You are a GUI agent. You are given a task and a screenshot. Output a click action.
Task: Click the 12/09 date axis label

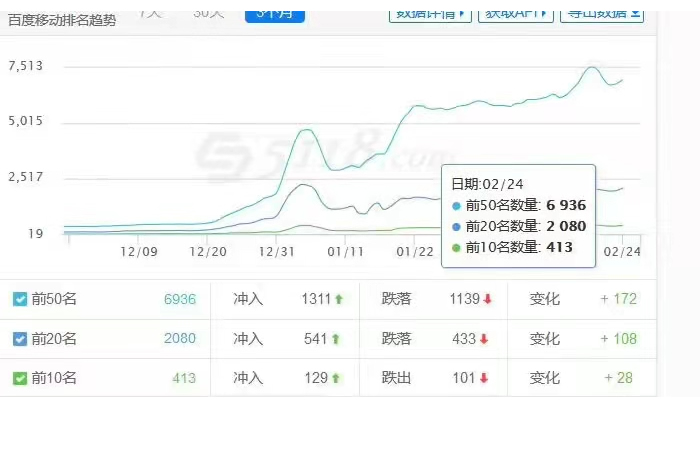pos(139,252)
